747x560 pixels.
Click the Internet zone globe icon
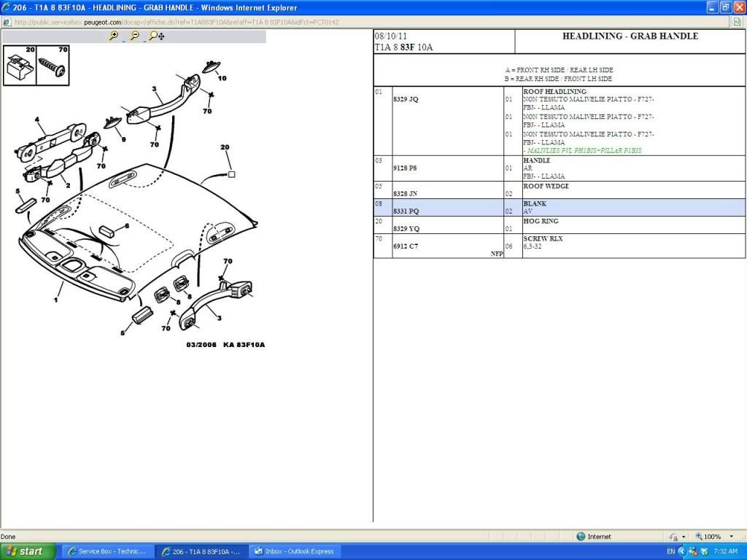(x=581, y=537)
